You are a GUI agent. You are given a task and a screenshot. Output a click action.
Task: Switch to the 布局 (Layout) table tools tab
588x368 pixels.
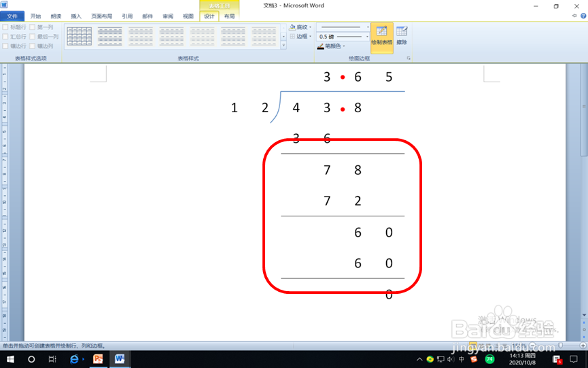(229, 16)
